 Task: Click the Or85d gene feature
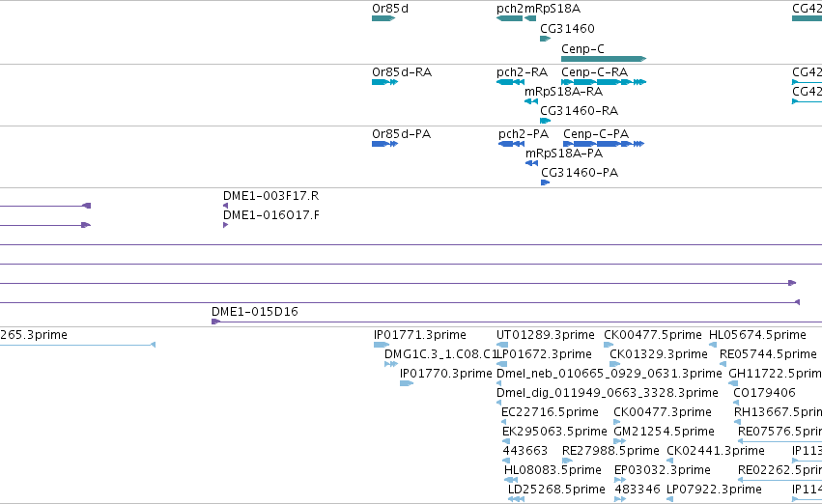pos(383,18)
